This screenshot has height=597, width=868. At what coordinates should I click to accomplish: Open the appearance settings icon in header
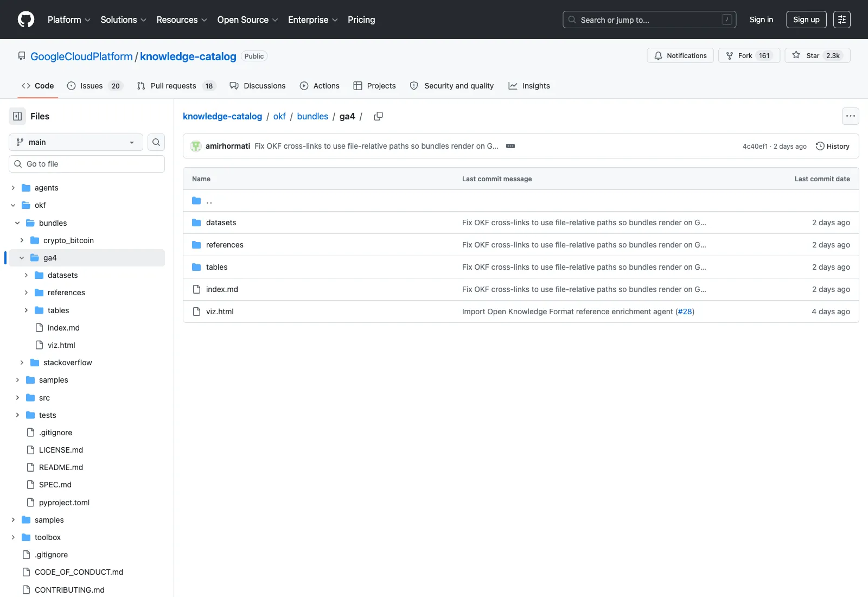842,20
